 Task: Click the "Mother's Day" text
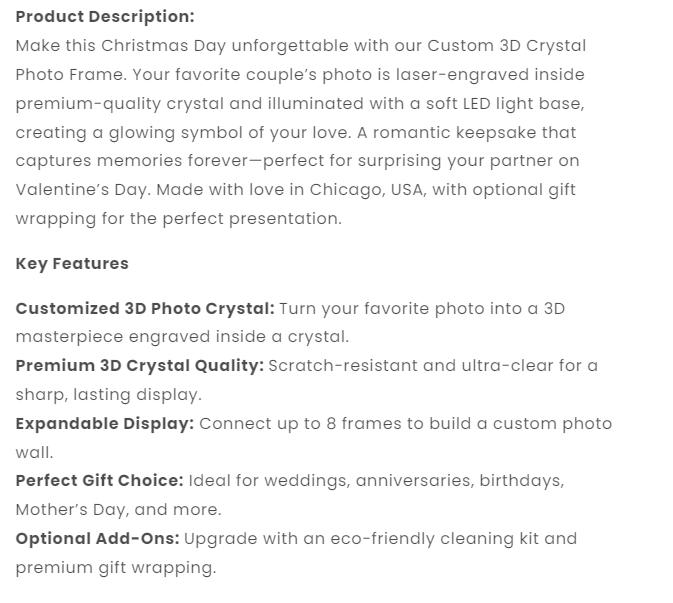click(x=69, y=510)
